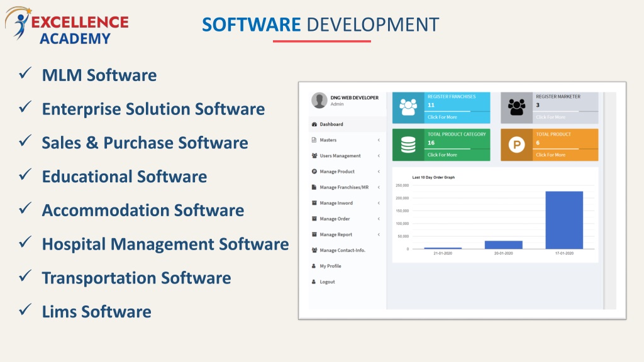Click the Total Product Category database icon
The height and width of the screenshot is (362, 644).
point(408,145)
